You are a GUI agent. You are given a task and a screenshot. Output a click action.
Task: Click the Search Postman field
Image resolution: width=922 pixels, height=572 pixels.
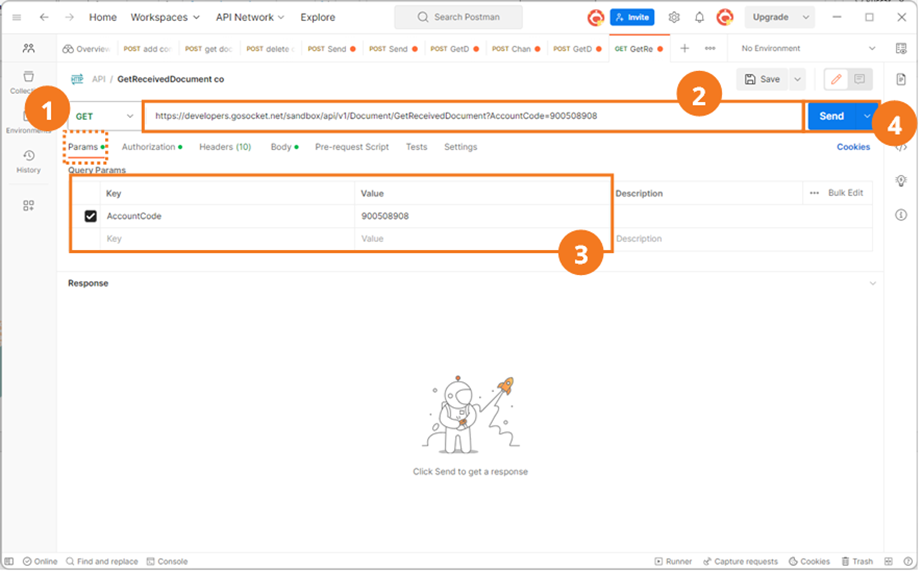pyautogui.click(x=458, y=17)
